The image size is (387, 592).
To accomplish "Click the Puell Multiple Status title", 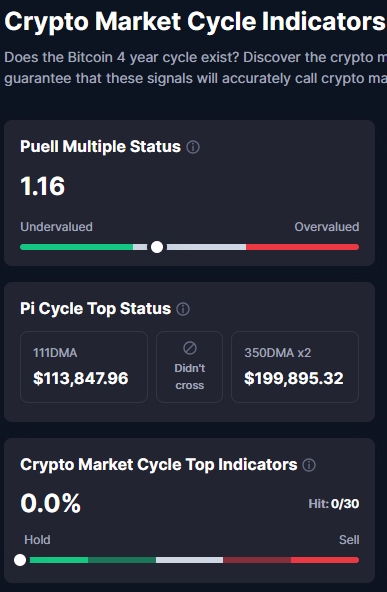I will (100, 147).
